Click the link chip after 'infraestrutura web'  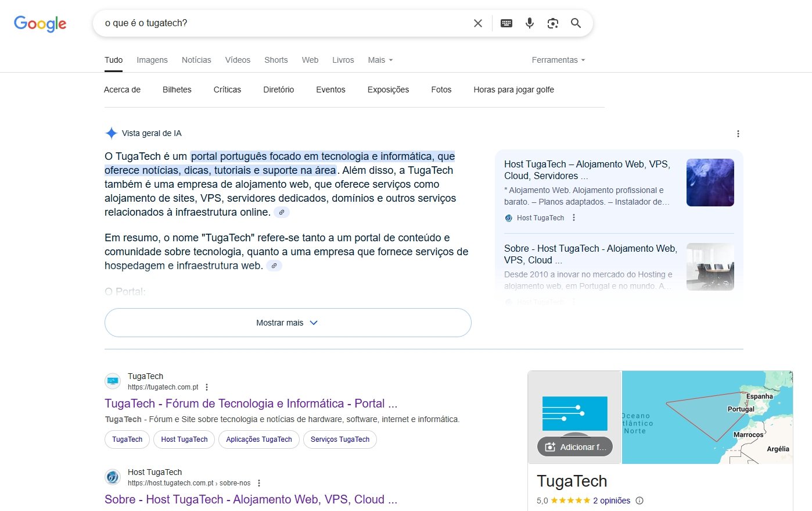[274, 266]
